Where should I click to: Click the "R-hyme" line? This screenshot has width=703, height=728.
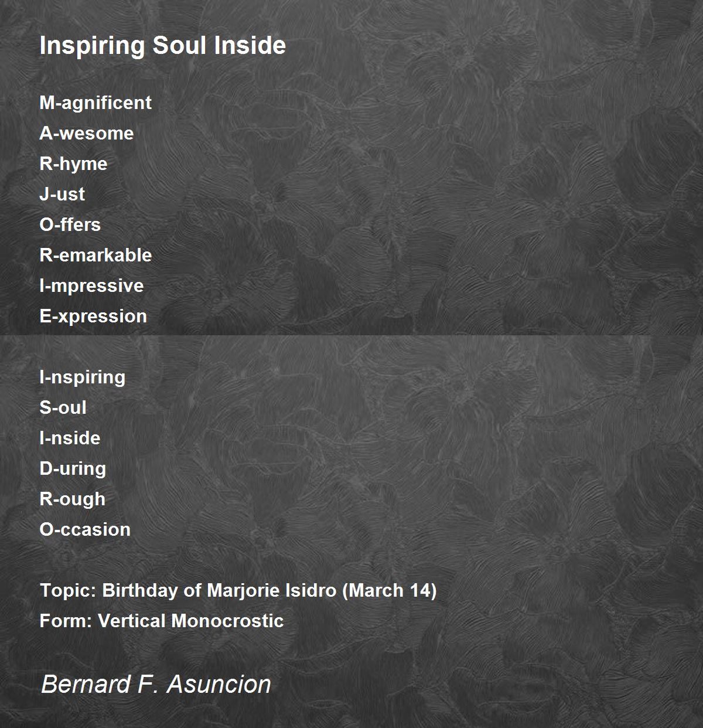point(73,164)
